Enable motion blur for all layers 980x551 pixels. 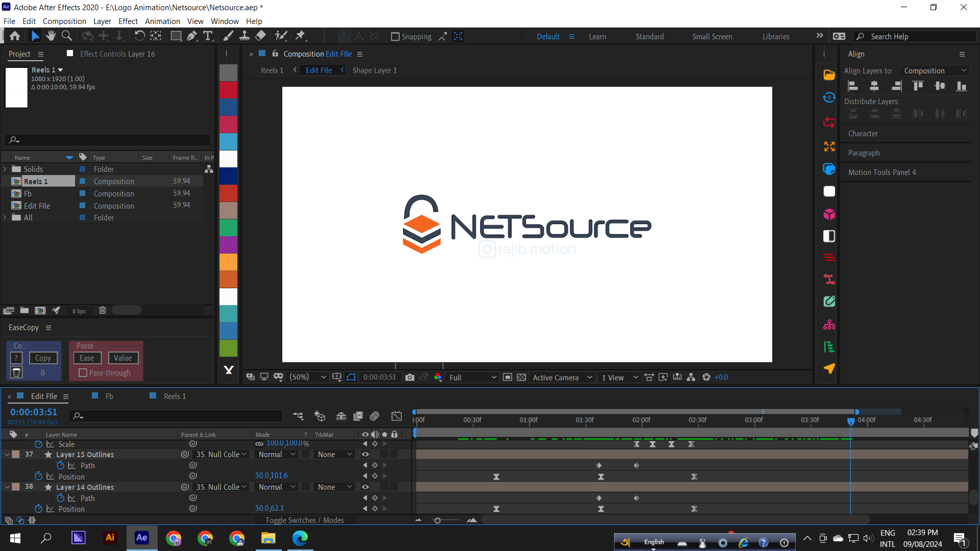(x=375, y=416)
